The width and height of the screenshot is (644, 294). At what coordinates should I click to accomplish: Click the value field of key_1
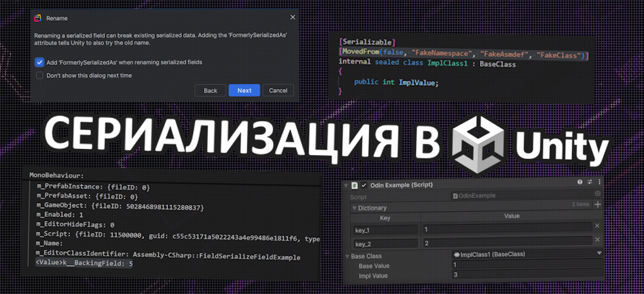[507, 227]
